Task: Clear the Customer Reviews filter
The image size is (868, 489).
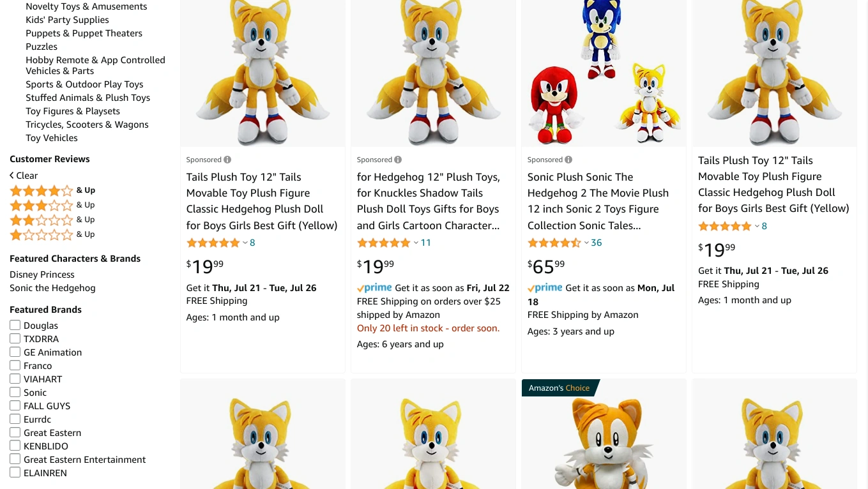Action: [24, 176]
